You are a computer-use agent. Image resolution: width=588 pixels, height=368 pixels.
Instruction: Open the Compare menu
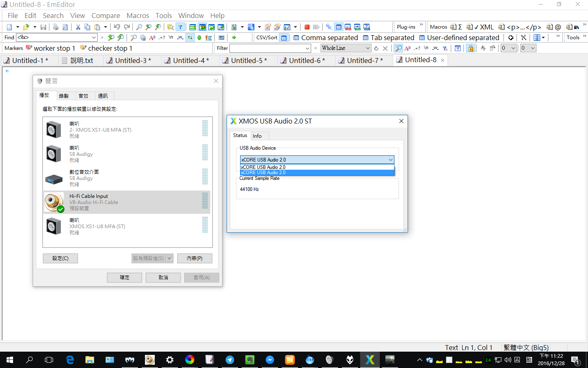(106, 16)
